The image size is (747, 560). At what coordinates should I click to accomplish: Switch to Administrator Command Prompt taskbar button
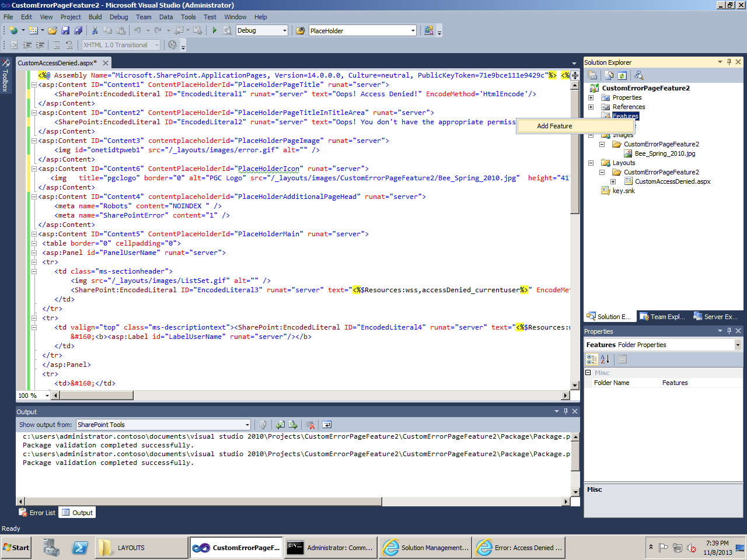(x=330, y=548)
